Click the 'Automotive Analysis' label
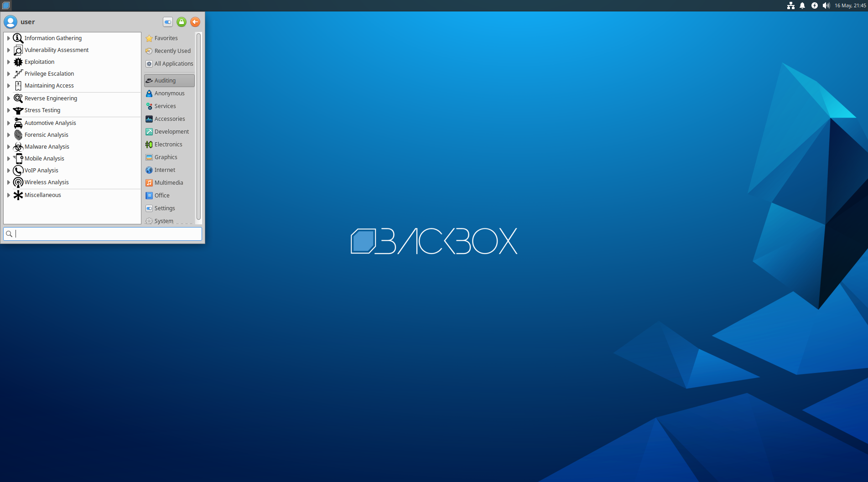 [50, 123]
